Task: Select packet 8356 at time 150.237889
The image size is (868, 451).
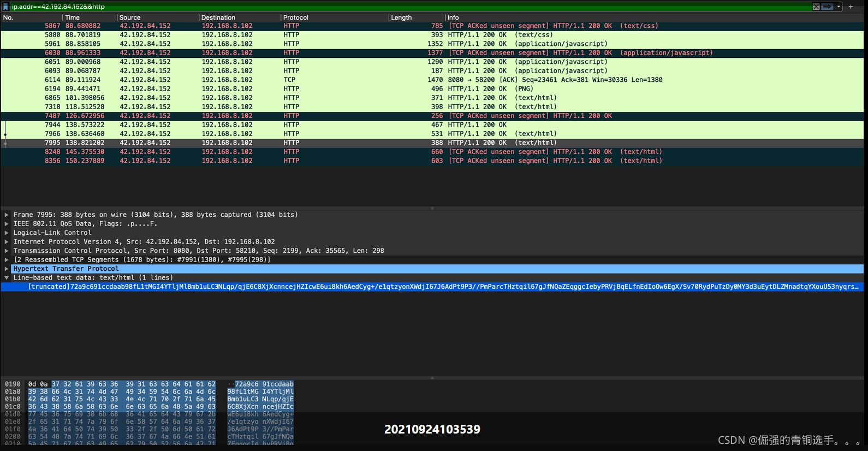Action: click(432, 161)
